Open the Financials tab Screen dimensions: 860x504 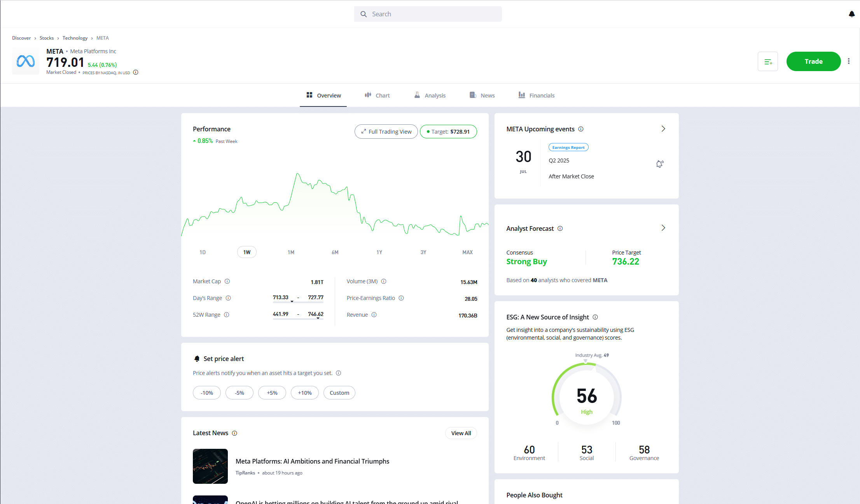[x=537, y=96]
